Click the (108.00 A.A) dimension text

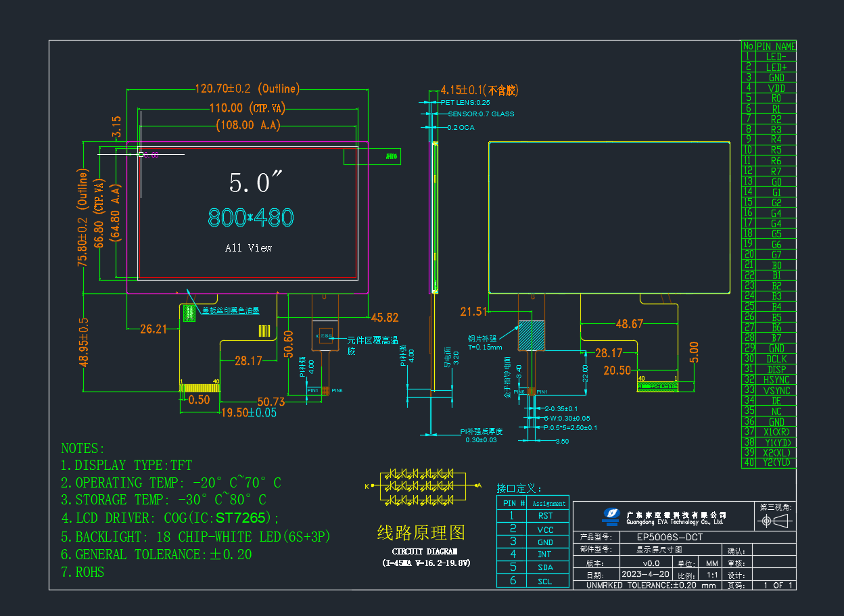point(248,125)
